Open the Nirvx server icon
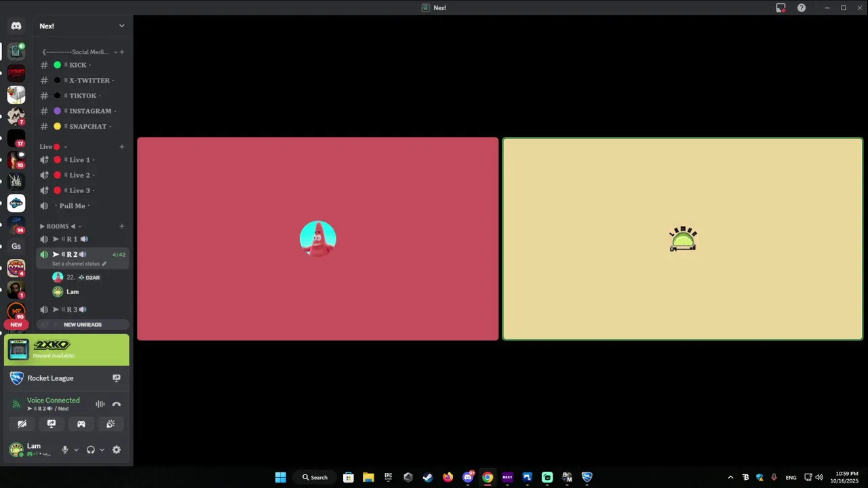The image size is (868, 488). pos(16,203)
